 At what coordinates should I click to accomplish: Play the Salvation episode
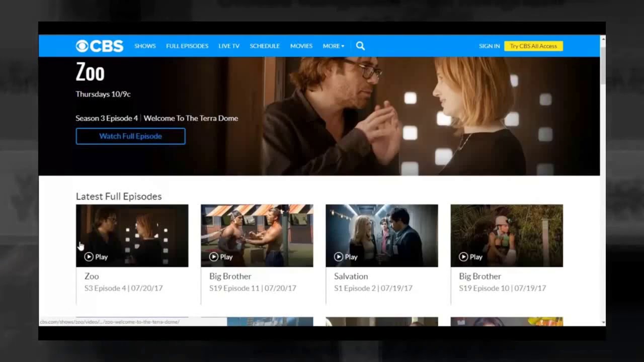345,257
